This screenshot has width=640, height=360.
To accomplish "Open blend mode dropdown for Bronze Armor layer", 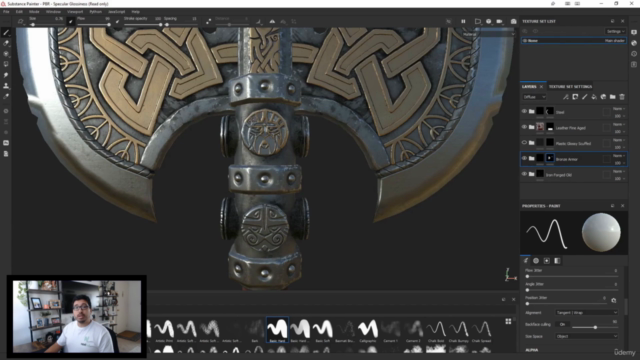I will pos(619,156).
